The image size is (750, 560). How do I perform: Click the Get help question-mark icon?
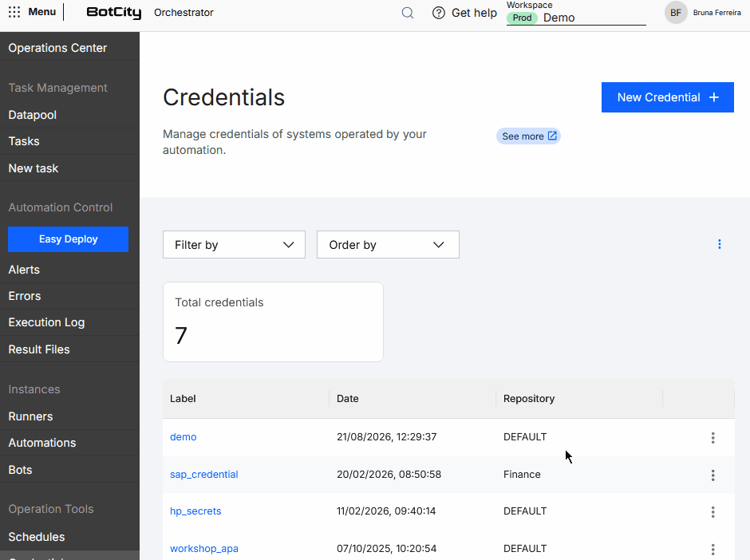(x=439, y=13)
